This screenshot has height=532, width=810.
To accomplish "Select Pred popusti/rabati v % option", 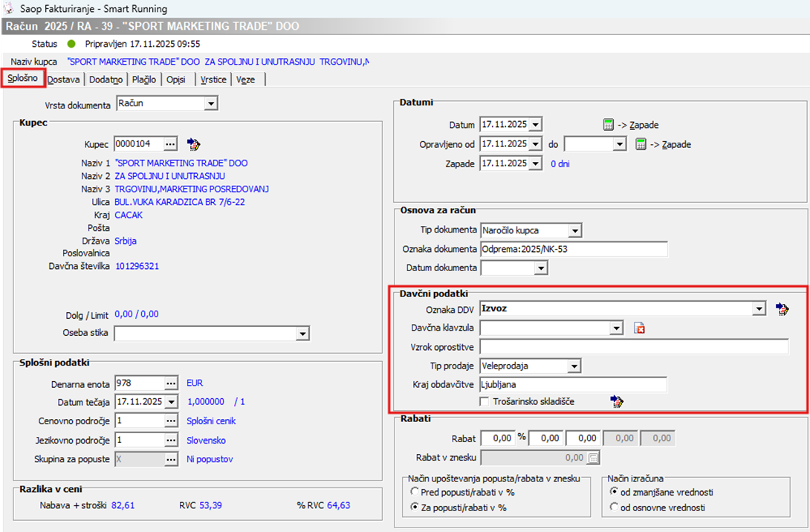I will pos(415,492).
